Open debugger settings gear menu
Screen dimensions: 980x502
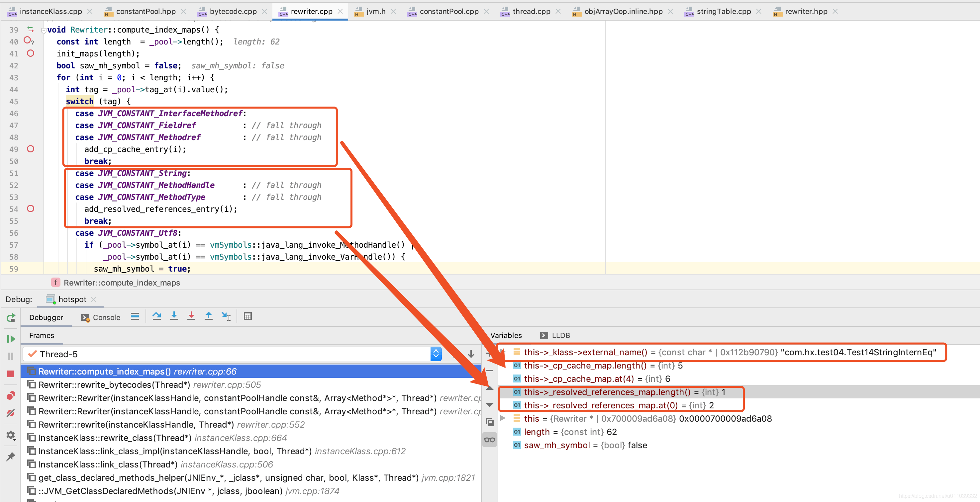coord(11,435)
